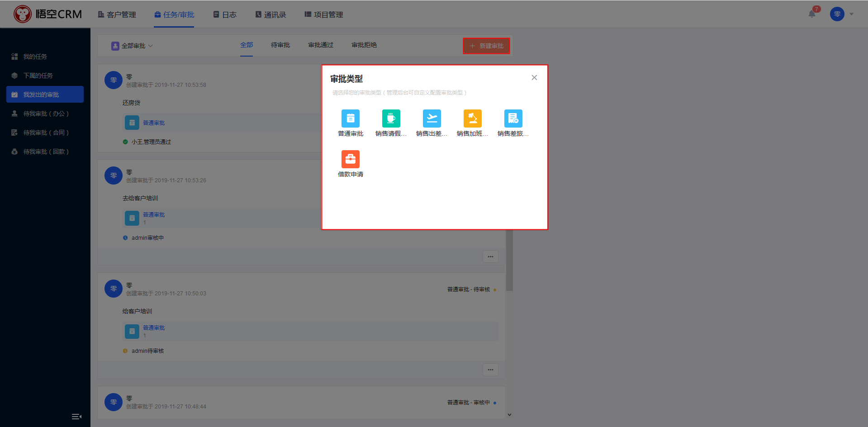868x427 pixels.
Task: Click the 新建审批 button
Action: point(486,46)
